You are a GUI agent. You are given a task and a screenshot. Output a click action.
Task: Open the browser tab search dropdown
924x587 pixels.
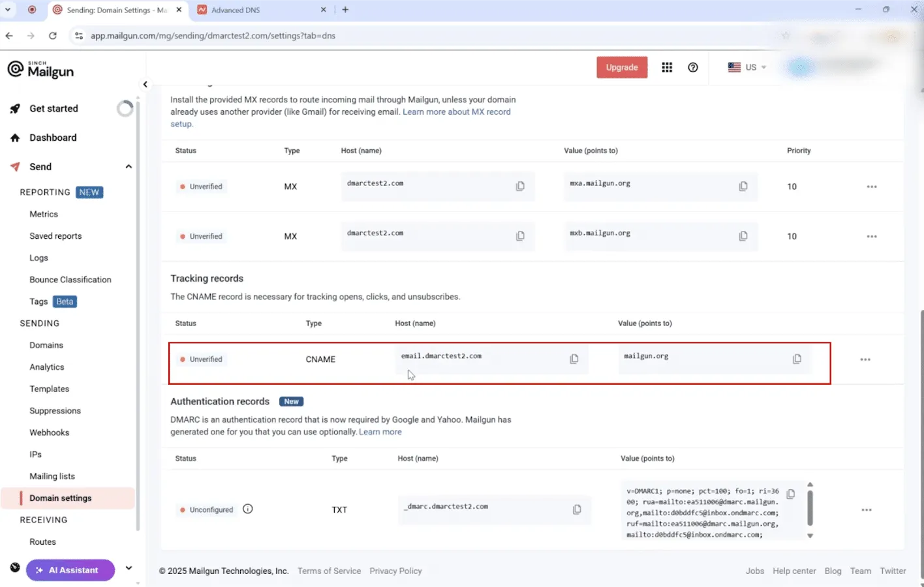(x=8, y=10)
